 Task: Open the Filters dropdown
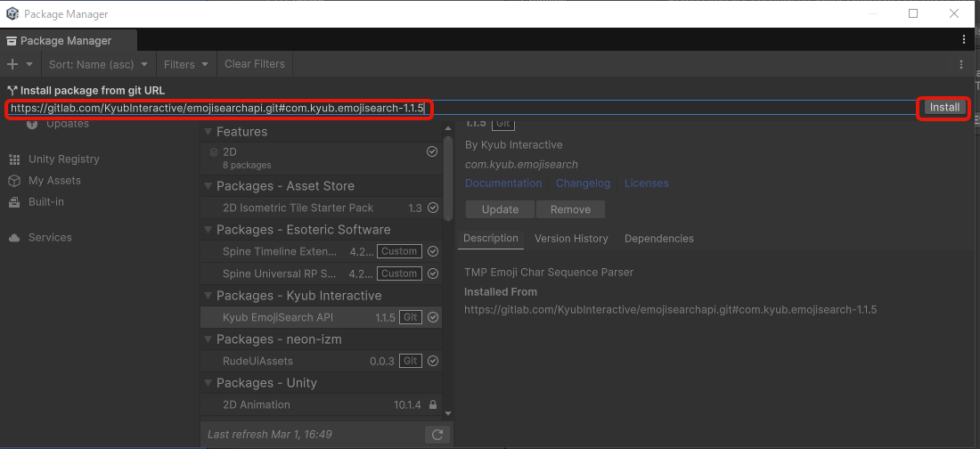[186, 64]
